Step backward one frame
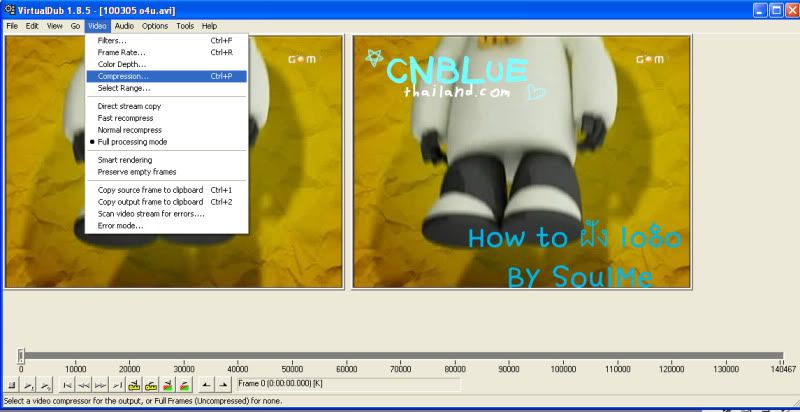Viewport: 800px width, 412px height. [x=84, y=385]
